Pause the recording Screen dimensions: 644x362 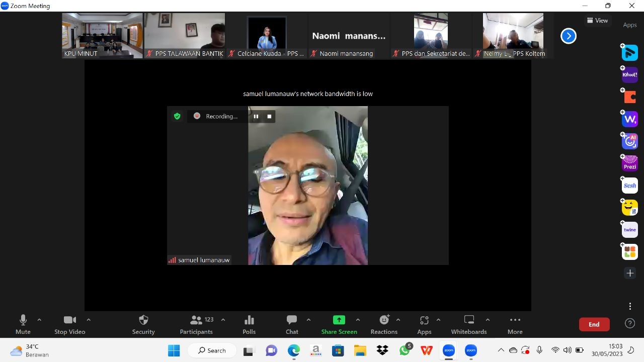click(x=256, y=116)
